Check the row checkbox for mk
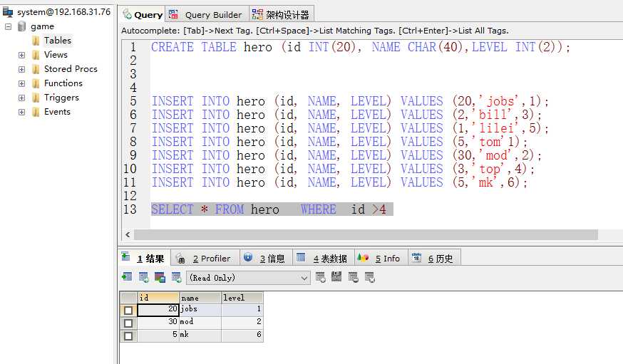 point(128,336)
